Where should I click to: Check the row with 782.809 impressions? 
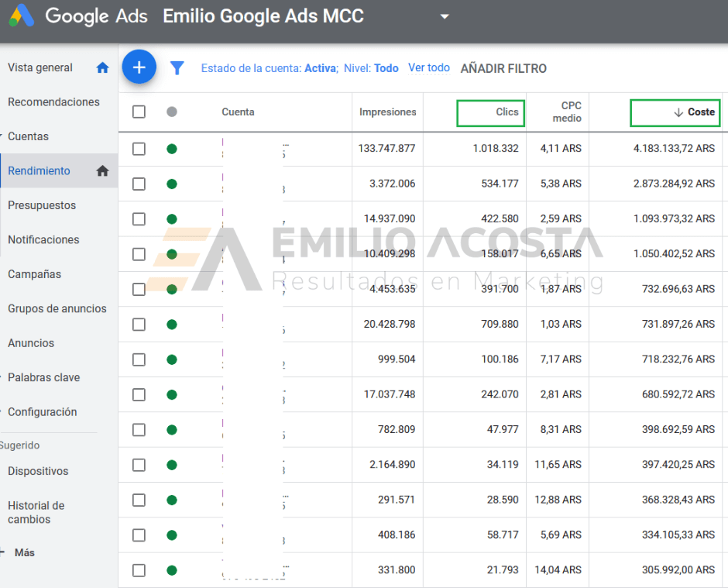coord(139,430)
